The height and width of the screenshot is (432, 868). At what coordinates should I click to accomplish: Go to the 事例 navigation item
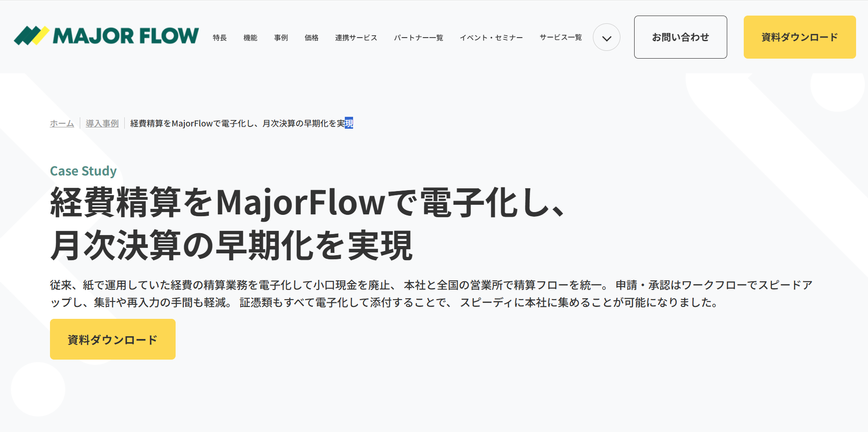coord(281,38)
